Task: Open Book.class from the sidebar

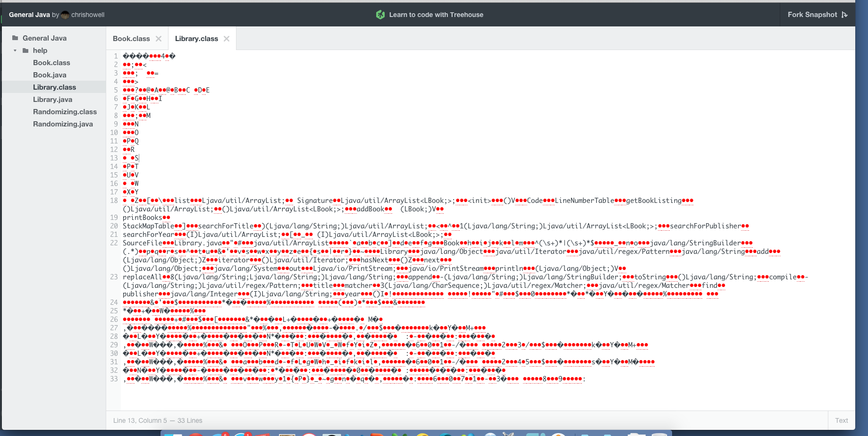Action: (51, 63)
